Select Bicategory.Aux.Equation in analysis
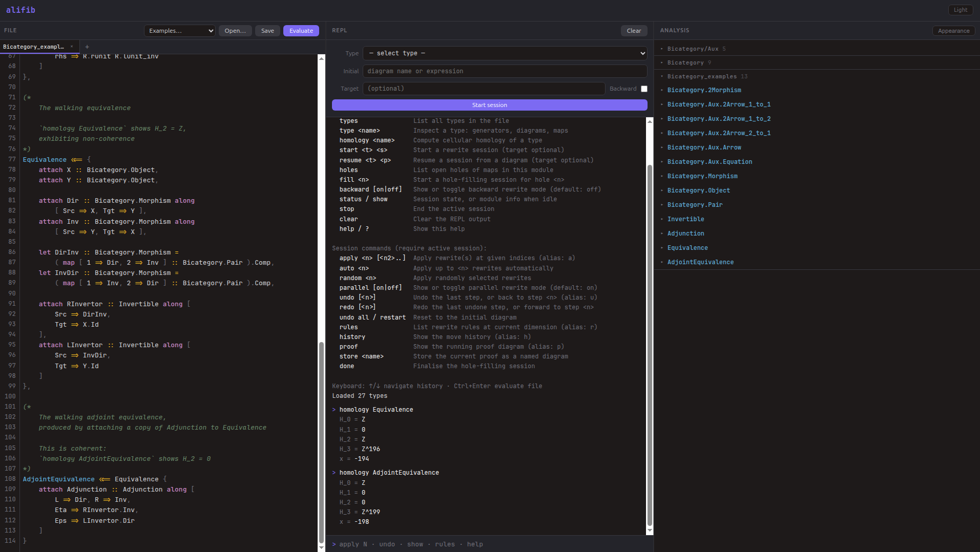This screenshot has height=552, width=980. [710, 162]
